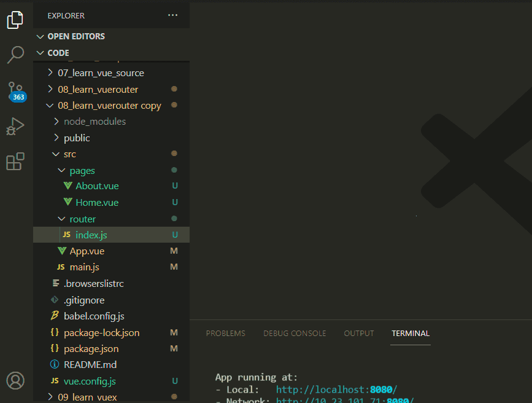Click the U status badge on index.js
The height and width of the screenshot is (403, 532).
click(x=175, y=235)
